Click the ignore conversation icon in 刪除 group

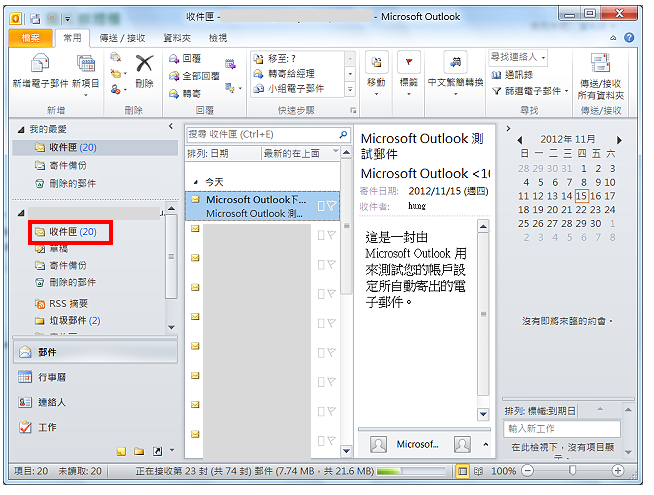coord(116,58)
